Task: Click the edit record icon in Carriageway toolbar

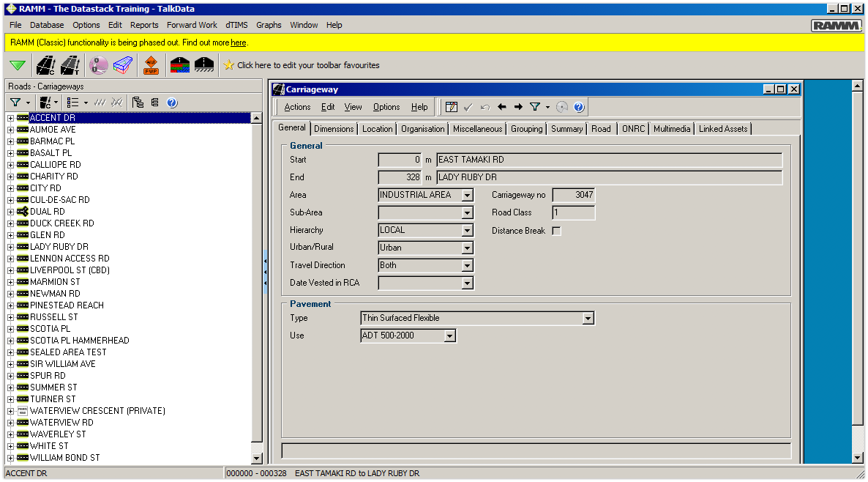Action: tap(452, 106)
